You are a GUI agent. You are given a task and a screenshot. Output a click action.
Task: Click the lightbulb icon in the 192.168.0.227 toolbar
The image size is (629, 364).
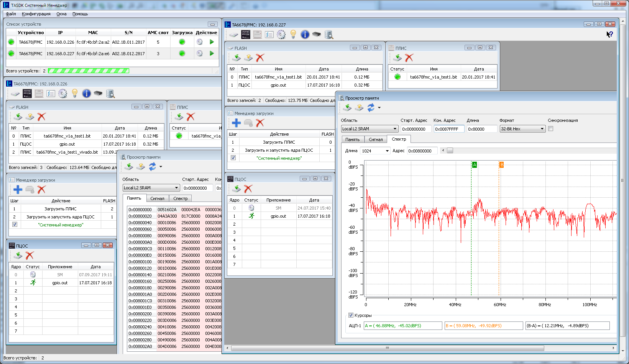293,35
